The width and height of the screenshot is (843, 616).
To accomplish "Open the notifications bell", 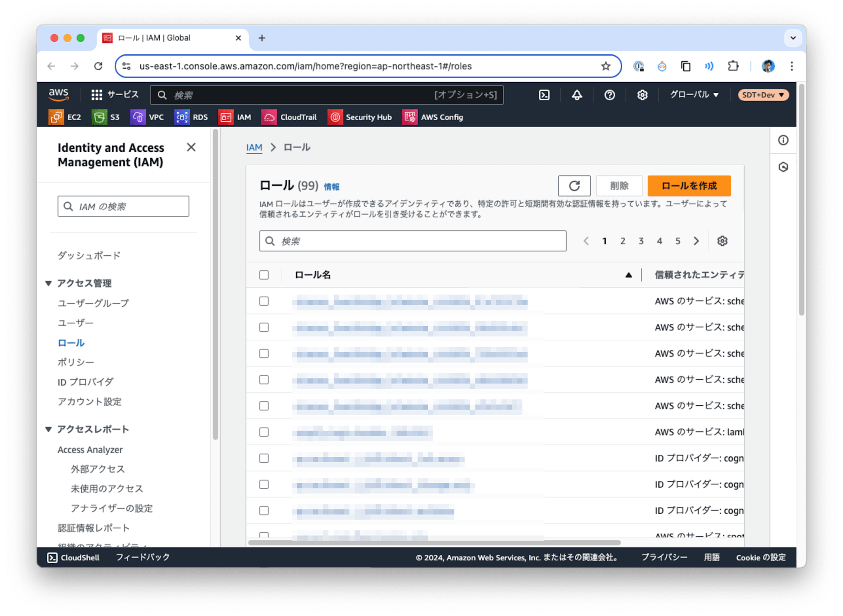I will click(577, 95).
